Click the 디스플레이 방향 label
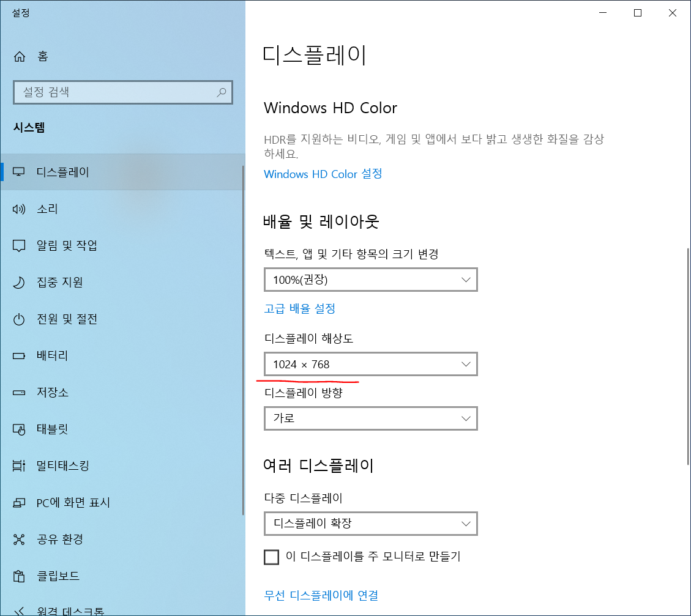The width and height of the screenshot is (691, 616). tap(303, 393)
